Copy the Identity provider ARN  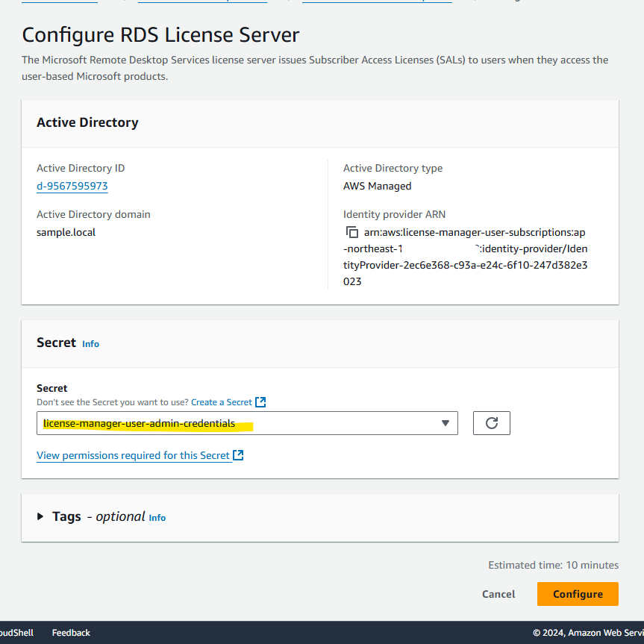tap(352, 232)
